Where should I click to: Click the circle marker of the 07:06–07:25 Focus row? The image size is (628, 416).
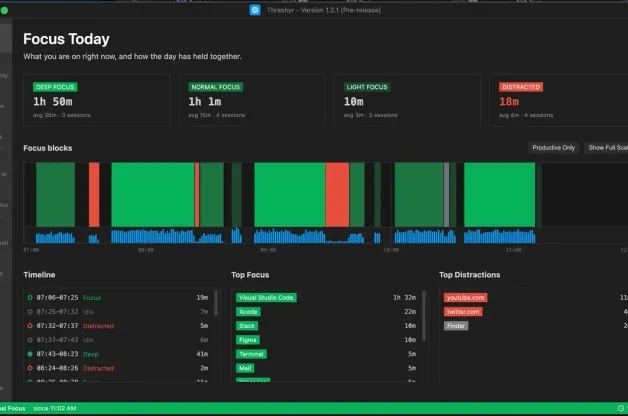point(30,297)
